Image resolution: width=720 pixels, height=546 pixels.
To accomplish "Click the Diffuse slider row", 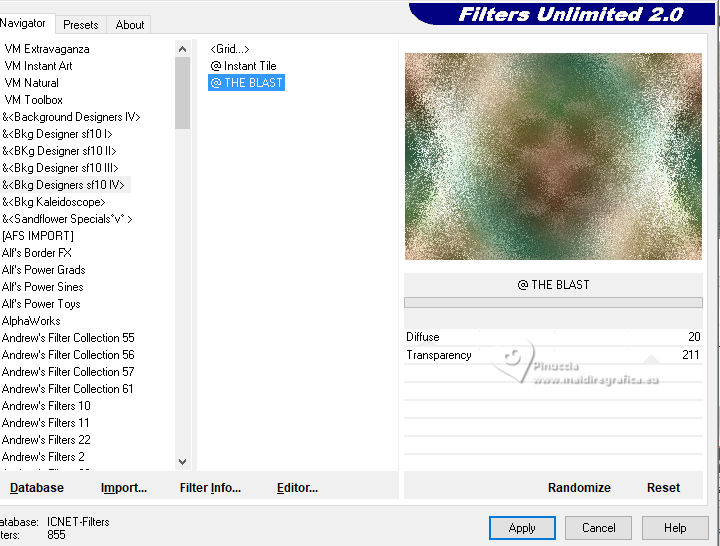I will pyautogui.click(x=553, y=337).
